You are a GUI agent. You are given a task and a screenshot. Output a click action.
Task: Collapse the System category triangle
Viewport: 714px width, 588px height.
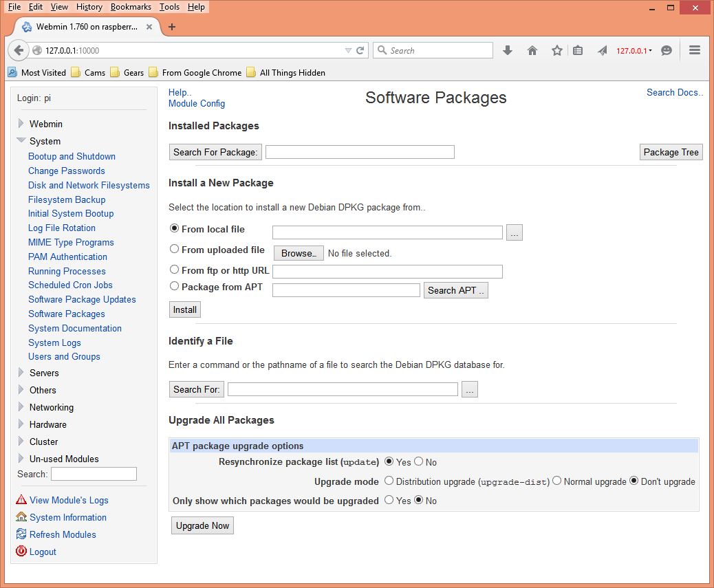coord(21,140)
